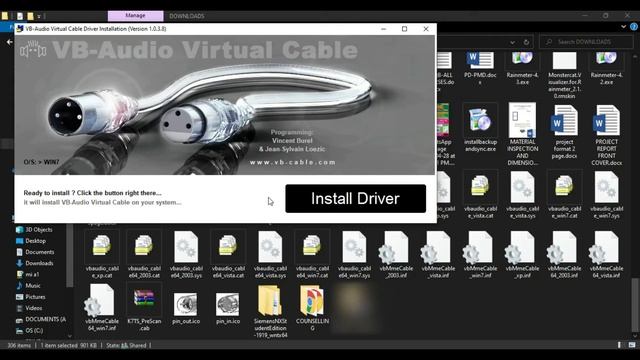Select vbMmeCable64_vista.inf file
This screenshot has width=640, height=360.
pos(607,254)
